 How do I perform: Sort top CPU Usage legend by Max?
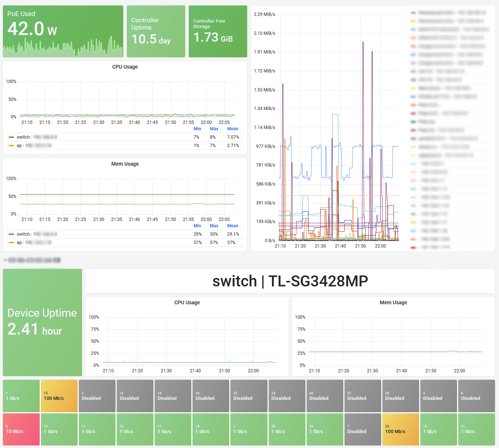click(214, 129)
